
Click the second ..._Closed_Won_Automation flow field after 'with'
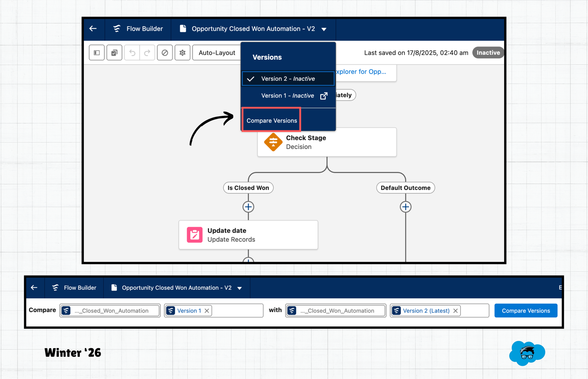336,311
